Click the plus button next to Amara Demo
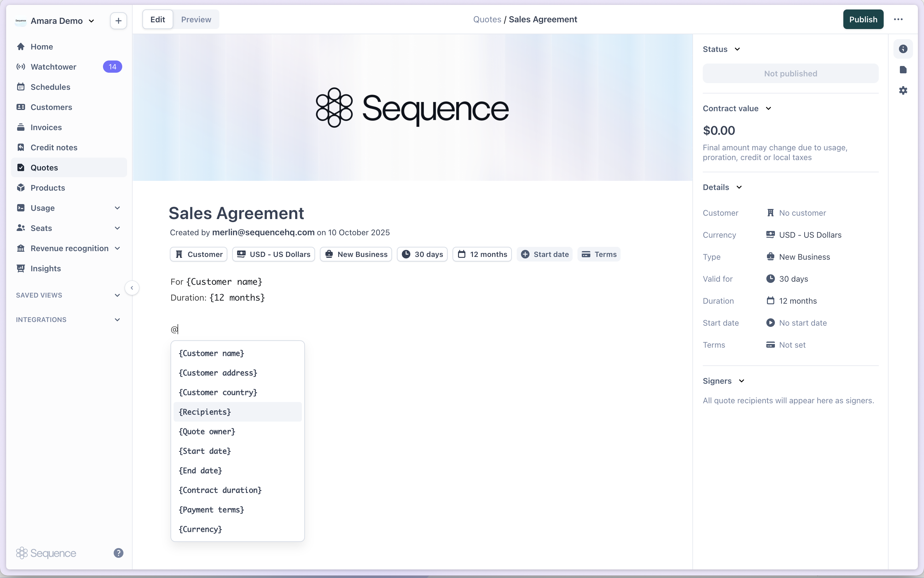 point(118,21)
